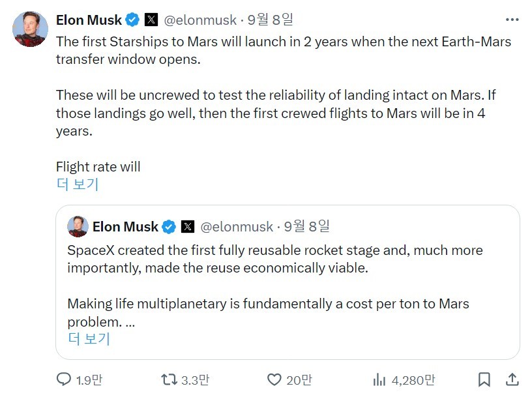Open the small avatar in quoted tweet
The image size is (532, 399).
pos(78,226)
